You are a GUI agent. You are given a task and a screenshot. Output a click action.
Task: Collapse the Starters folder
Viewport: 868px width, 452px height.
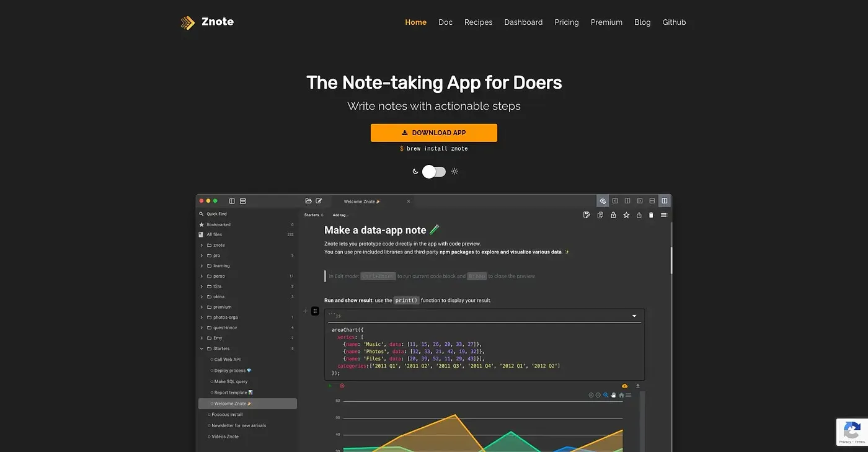click(201, 348)
